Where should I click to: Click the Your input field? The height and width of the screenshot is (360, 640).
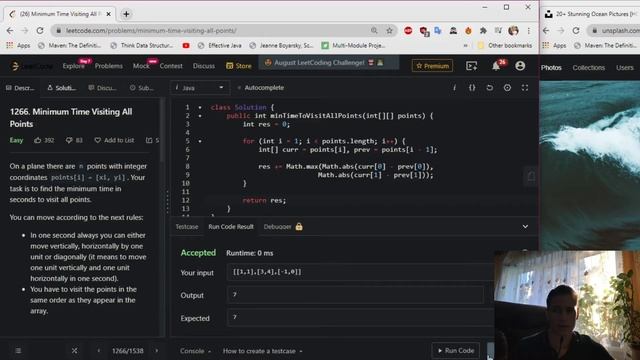tap(360, 272)
